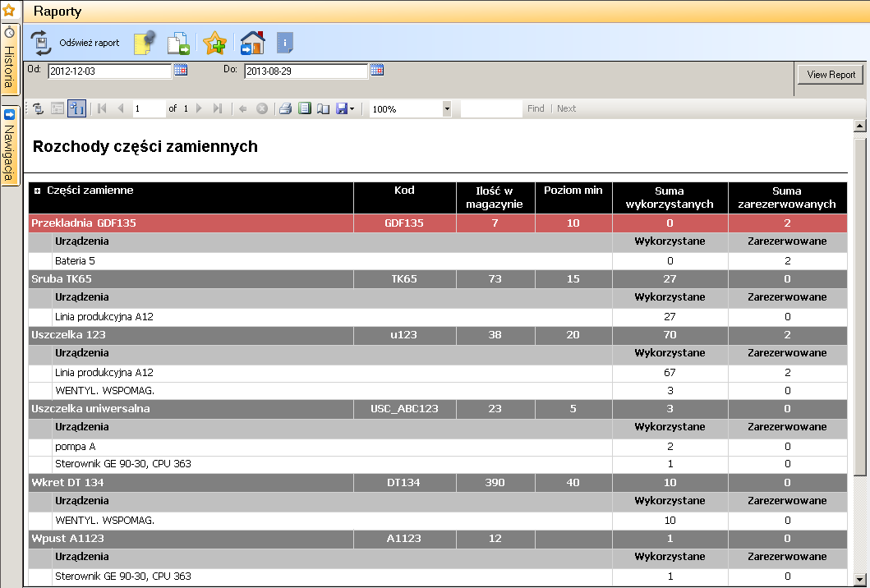
Task: Click the Odśwież raport refresh icon
Action: tap(40, 43)
